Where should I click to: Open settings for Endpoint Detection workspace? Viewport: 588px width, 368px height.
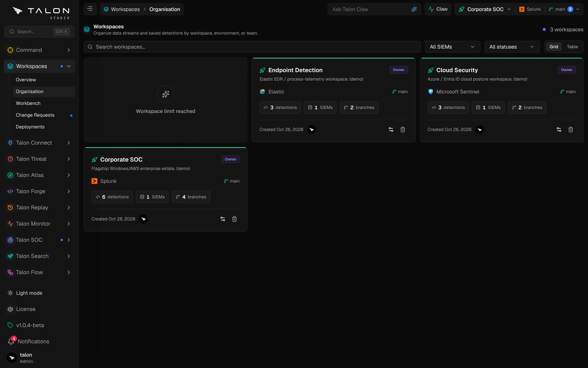tap(391, 130)
